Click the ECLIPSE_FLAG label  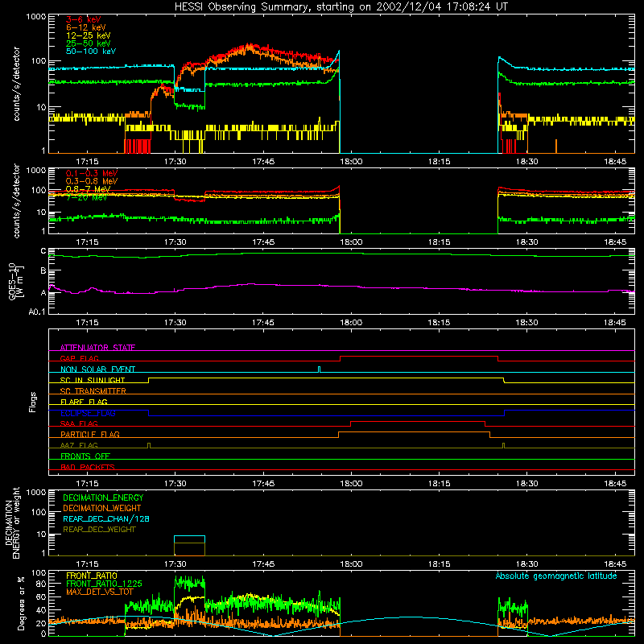pos(88,413)
